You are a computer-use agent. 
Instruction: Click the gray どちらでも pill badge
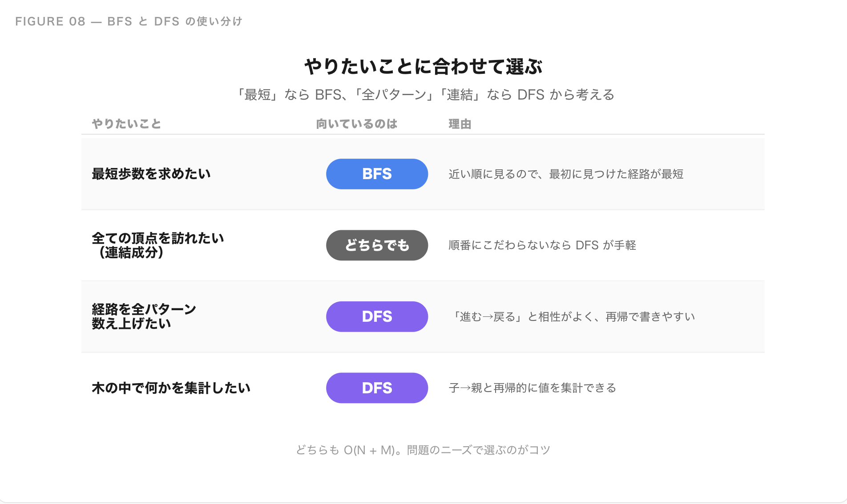377,245
